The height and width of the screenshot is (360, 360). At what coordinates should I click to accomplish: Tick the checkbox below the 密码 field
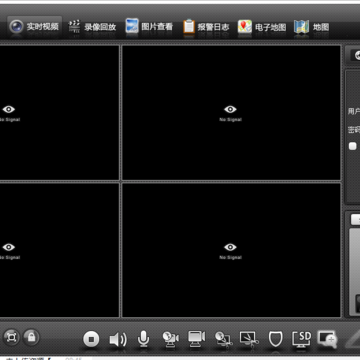(353, 146)
